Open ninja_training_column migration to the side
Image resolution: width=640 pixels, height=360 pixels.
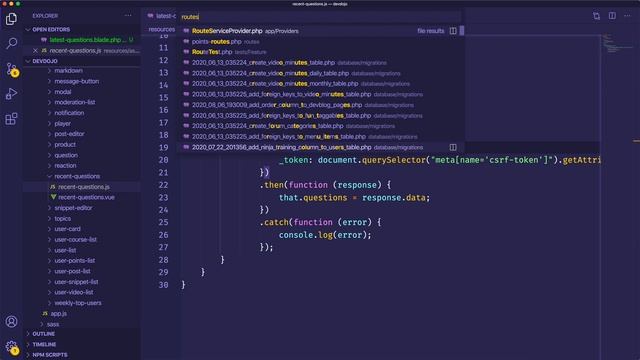point(453,147)
